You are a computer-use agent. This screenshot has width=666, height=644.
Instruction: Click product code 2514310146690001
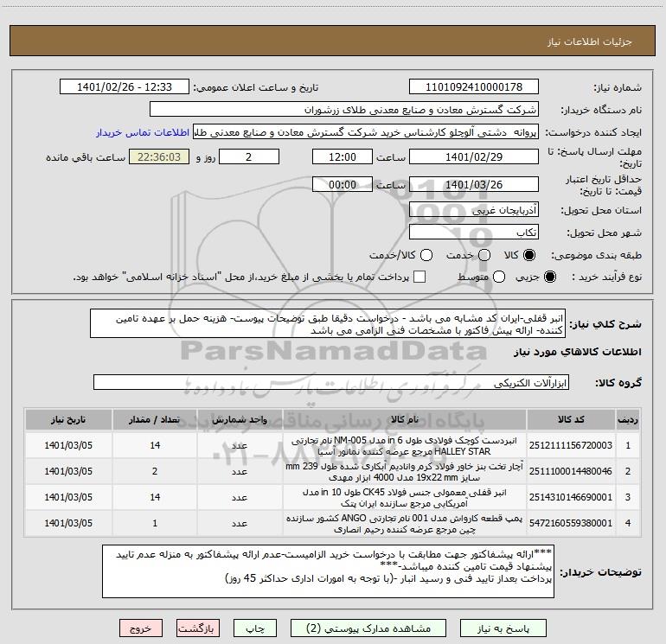click(571, 497)
